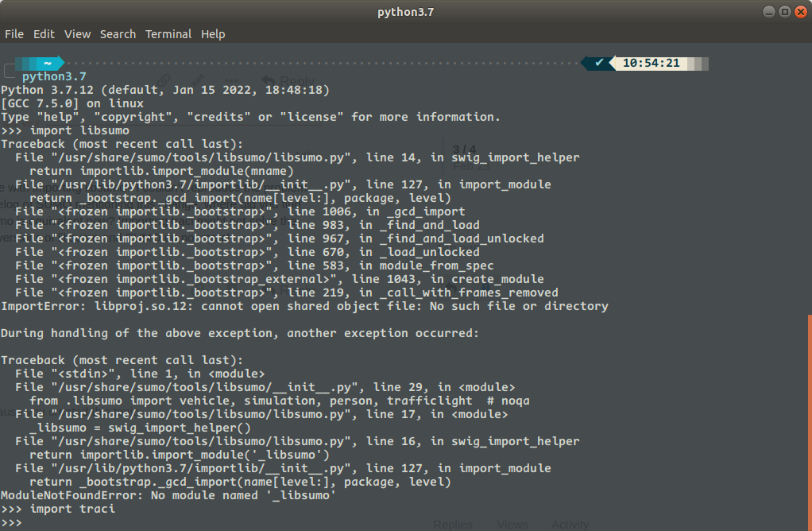
Task: Click the tilde home directory prompt segment
Action: 48,63
